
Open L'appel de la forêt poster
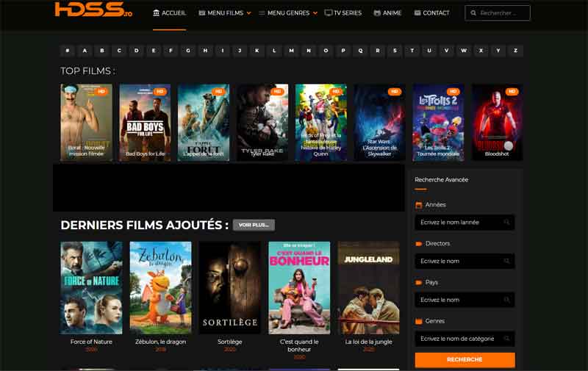204,122
